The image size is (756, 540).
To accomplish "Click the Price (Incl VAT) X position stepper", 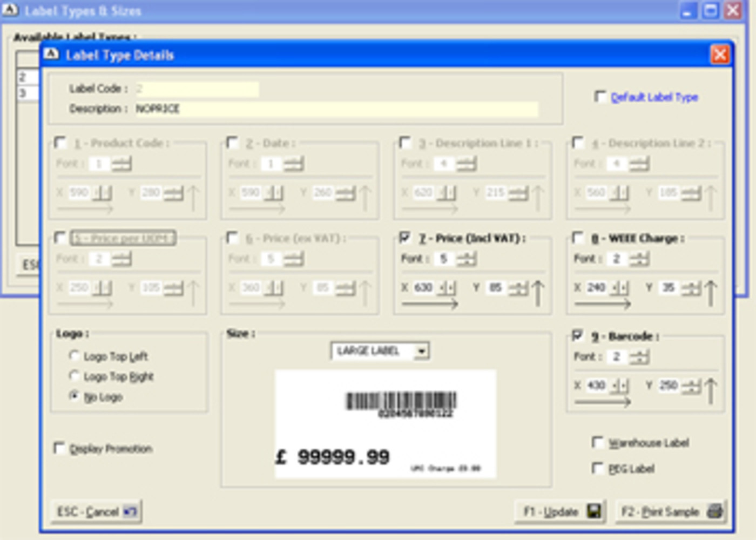I will click(x=446, y=288).
